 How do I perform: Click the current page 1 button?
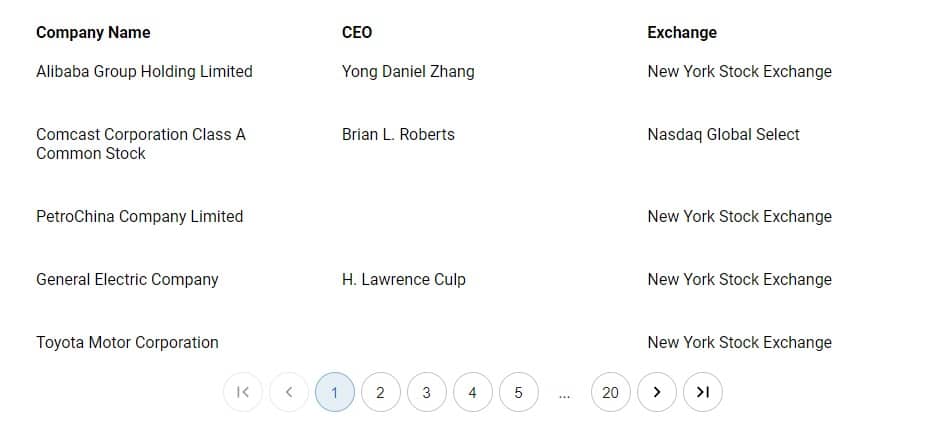pos(334,392)
